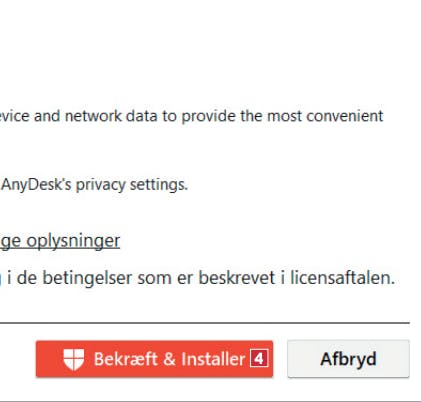Click the phrase most convenient
This screenshot has width=421, height=402.
pyautogui.click(x=325, y=116)
